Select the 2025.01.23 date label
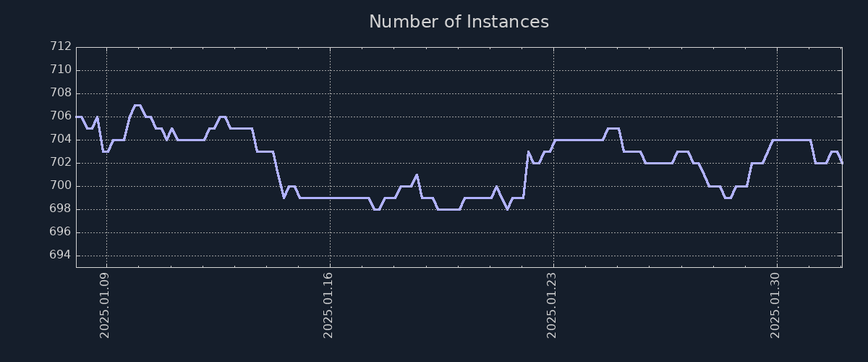Image resolution: width=868 pixels, height=362 pixels. [552, 306]
